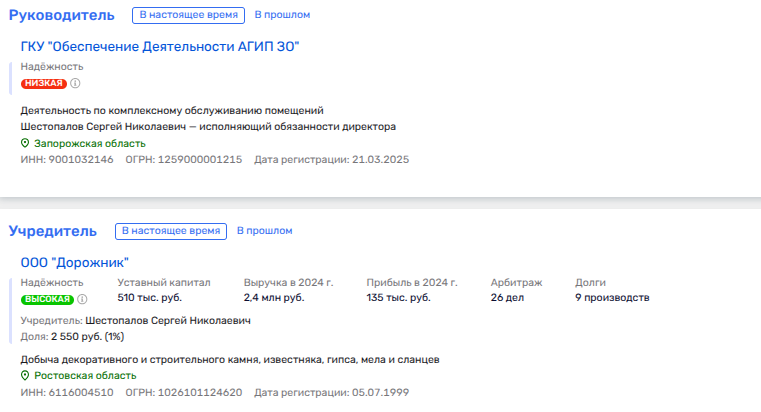View the 9 производств debts entry

point(612,298)
